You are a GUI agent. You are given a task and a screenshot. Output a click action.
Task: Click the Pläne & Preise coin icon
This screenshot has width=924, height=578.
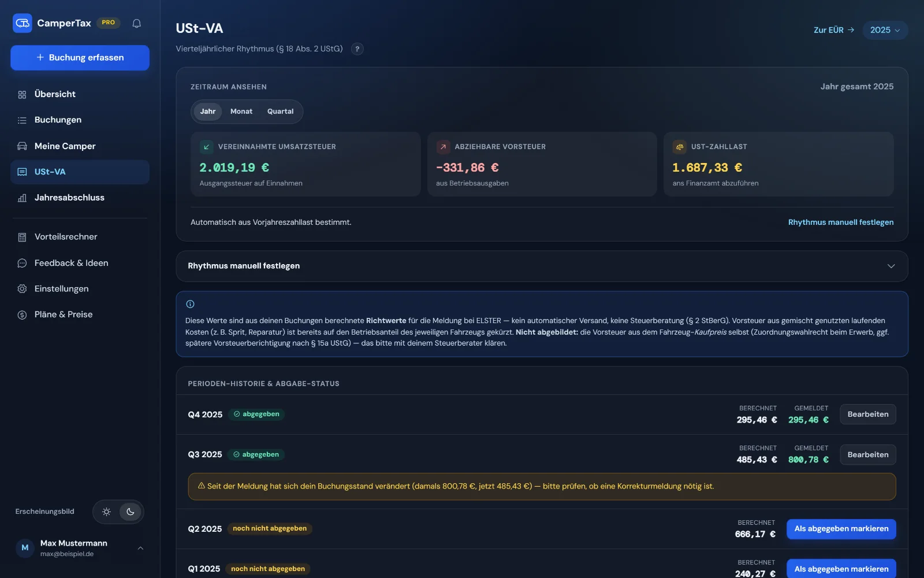point(22,314)
